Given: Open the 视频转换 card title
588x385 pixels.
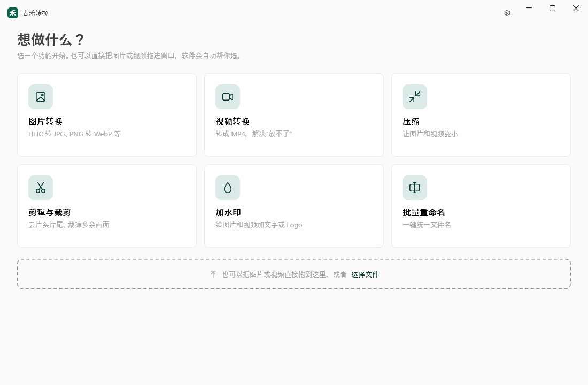Looking at the screenshot, I should tap(233, 121).
